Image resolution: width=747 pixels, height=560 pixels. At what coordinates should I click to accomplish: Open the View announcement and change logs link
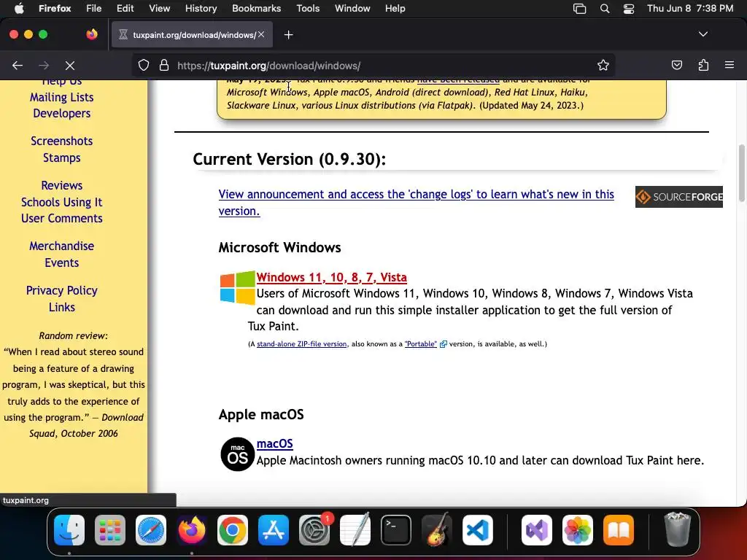pyautogui.click(x=416, y=203)
